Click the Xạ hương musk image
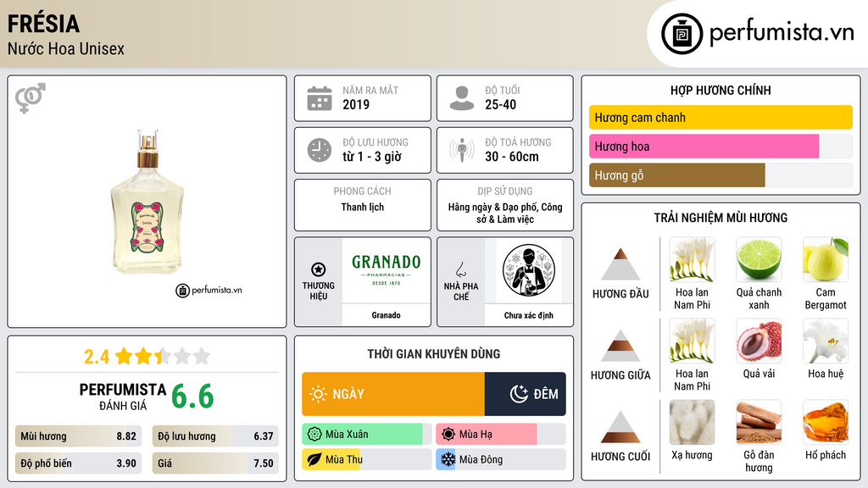Image resolution: width=868 pixels, height=488 pixels. 692,423
